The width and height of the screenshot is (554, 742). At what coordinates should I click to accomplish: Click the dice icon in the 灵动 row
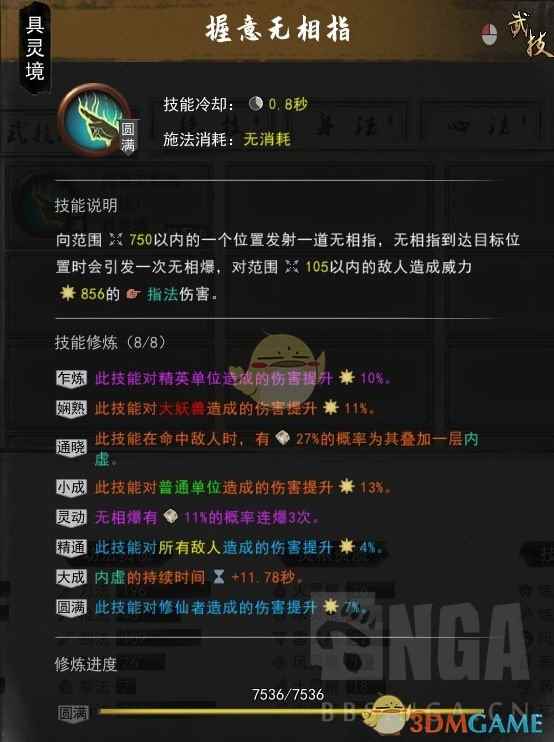pyautogui.click(x=170, y=517)
